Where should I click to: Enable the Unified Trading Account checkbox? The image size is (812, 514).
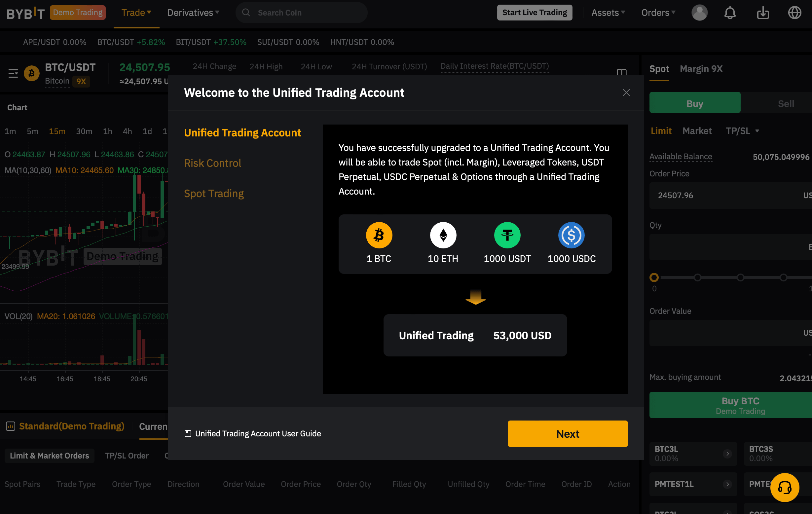(x=188, y=433)
